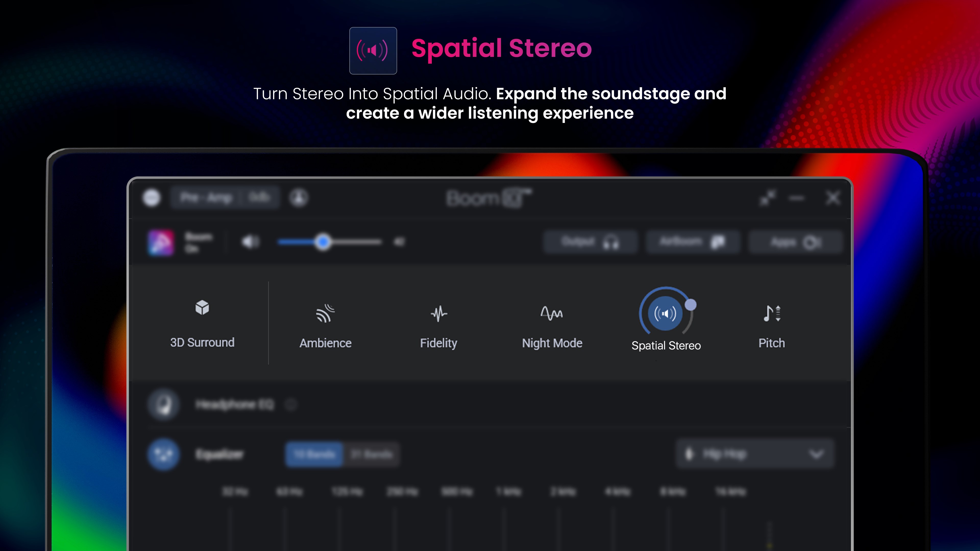Click the Spatial Stereo banner icon at top
This screenshot has width=980, height=551.
(x=373, y=50)
